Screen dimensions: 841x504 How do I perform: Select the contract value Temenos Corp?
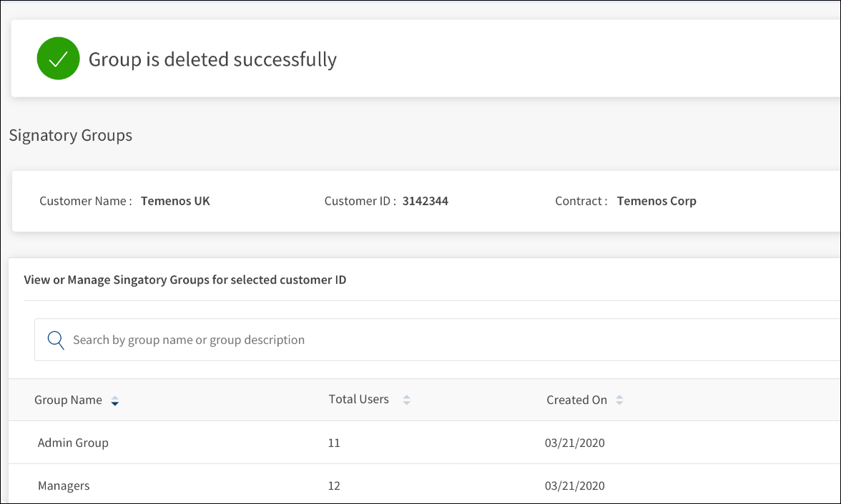pos(656,201)
